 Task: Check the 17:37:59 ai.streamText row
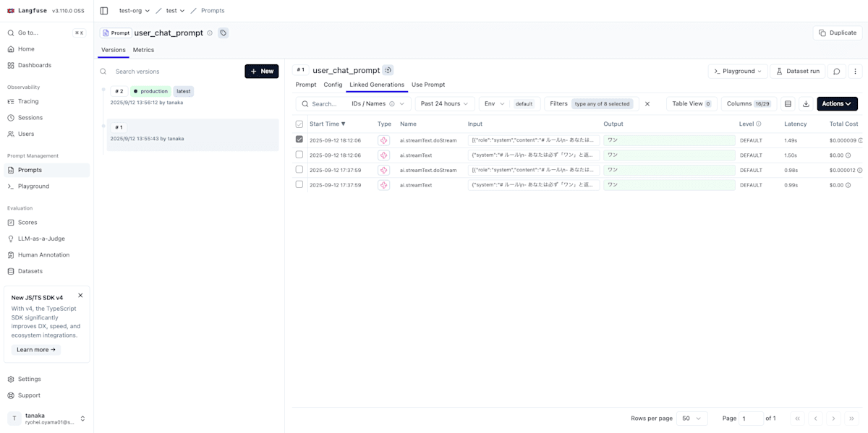299,184
